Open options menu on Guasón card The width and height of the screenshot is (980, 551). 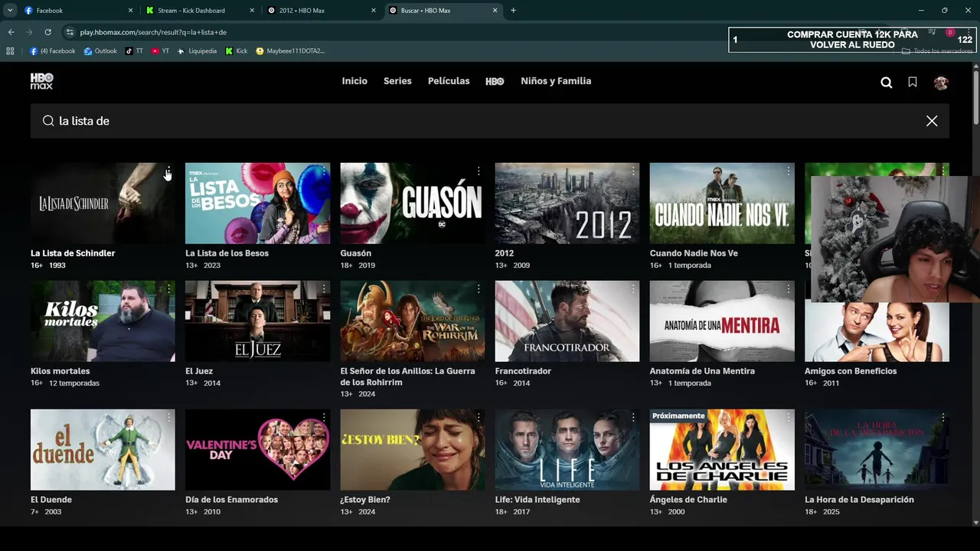click(479, 171)
